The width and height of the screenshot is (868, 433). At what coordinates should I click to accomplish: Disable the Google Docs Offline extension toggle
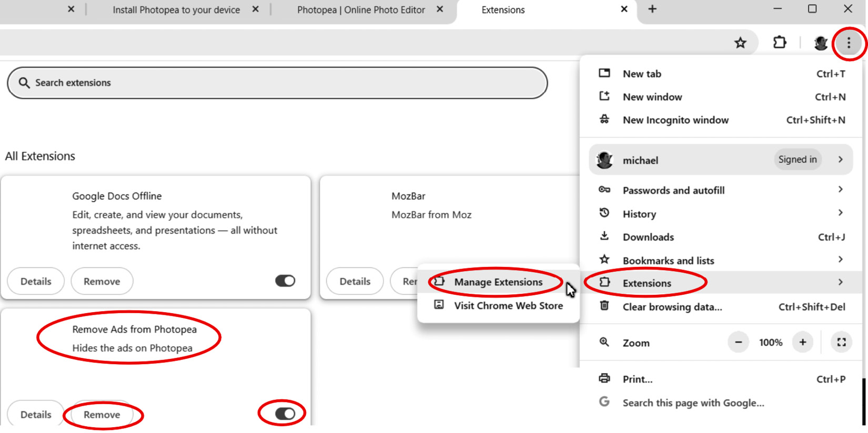285,281
